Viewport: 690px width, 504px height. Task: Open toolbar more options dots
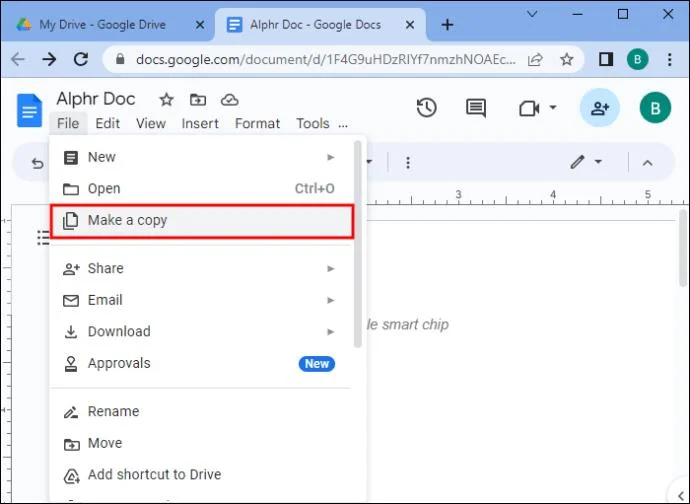408,163
